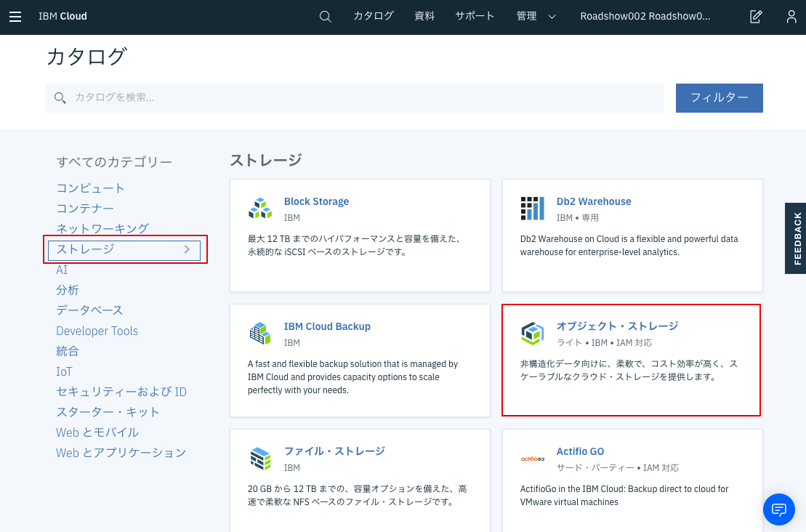Click the すべてのカテゴリー heading

click(114, 162)
